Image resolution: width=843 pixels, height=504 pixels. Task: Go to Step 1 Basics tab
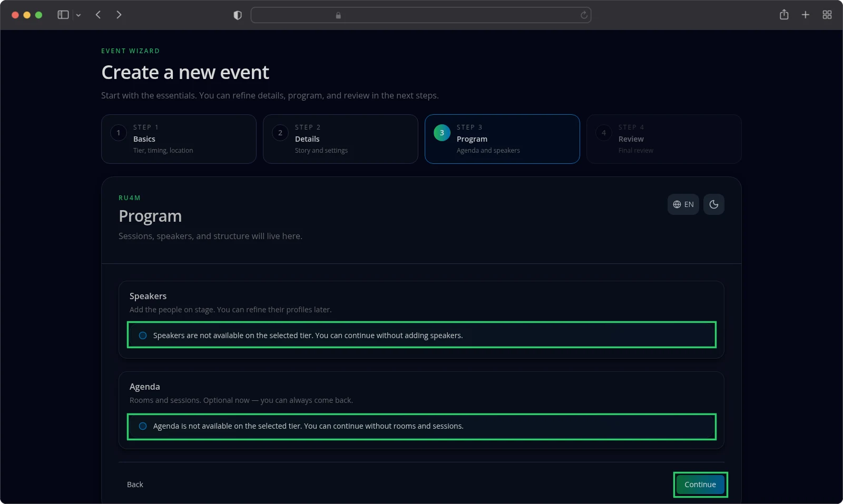pyautogui.click(x=179, y=139)
